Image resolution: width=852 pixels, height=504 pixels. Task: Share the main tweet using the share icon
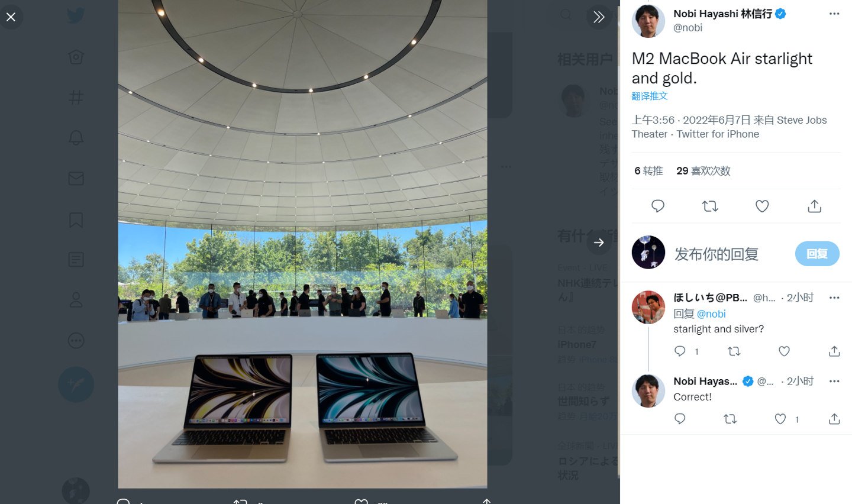[x=815, y=206]
